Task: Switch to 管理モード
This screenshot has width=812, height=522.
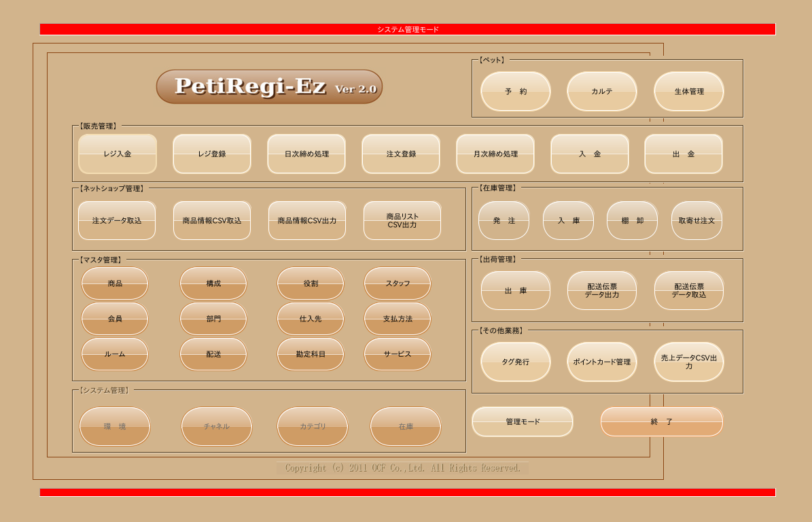Action: [523, 421]
